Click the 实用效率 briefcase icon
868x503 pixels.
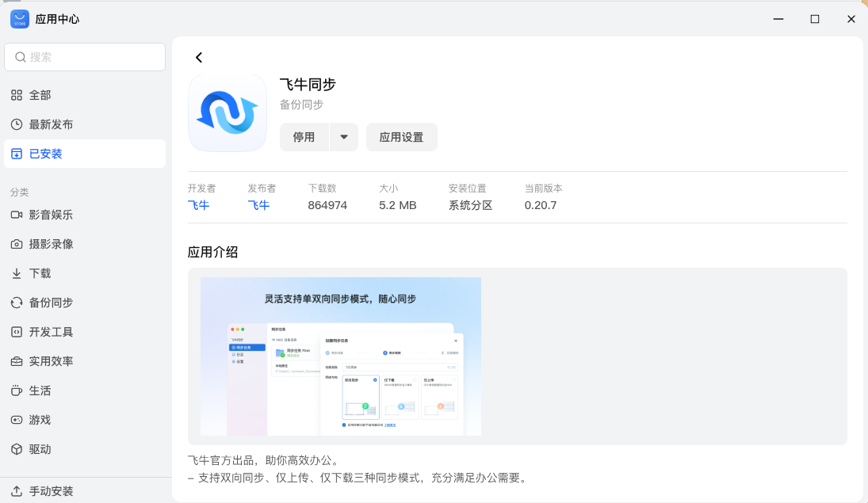(17, 361)
